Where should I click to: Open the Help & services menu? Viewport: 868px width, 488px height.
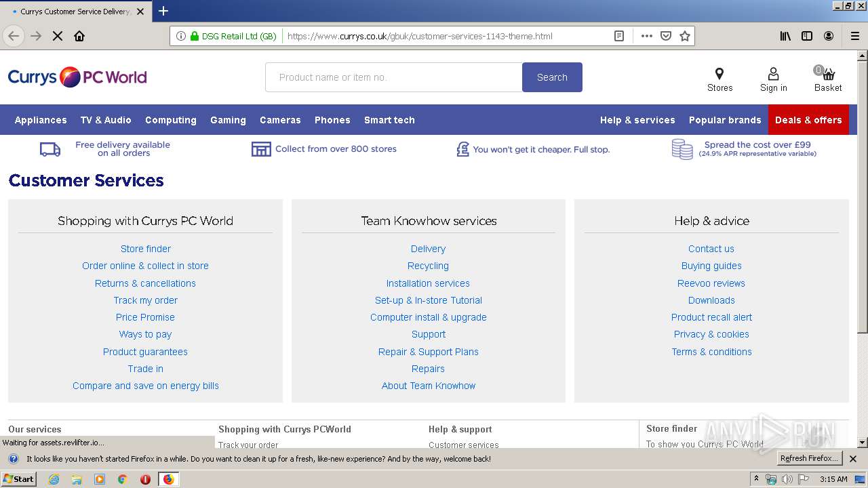[x=637, y=120]
